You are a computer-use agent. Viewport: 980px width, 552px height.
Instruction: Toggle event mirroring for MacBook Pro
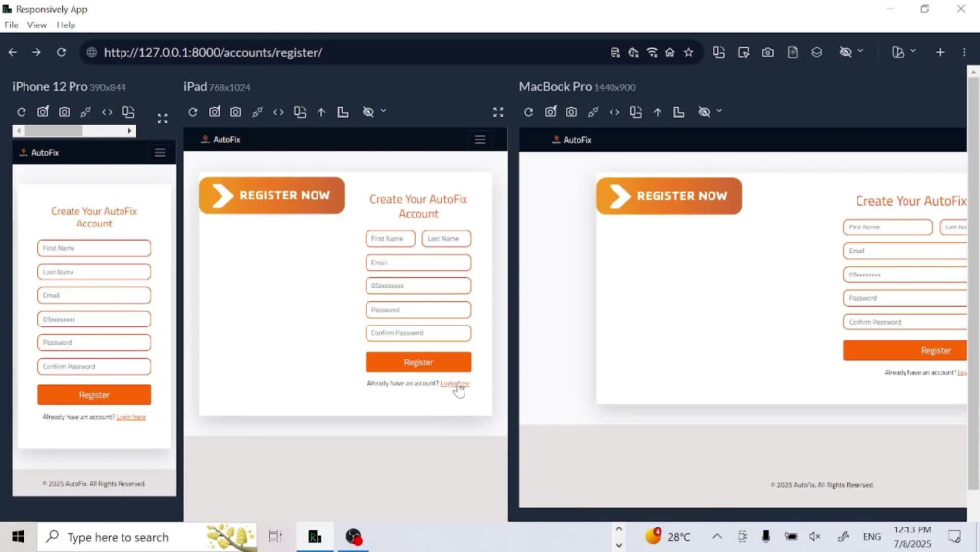[x=593, y=112]
